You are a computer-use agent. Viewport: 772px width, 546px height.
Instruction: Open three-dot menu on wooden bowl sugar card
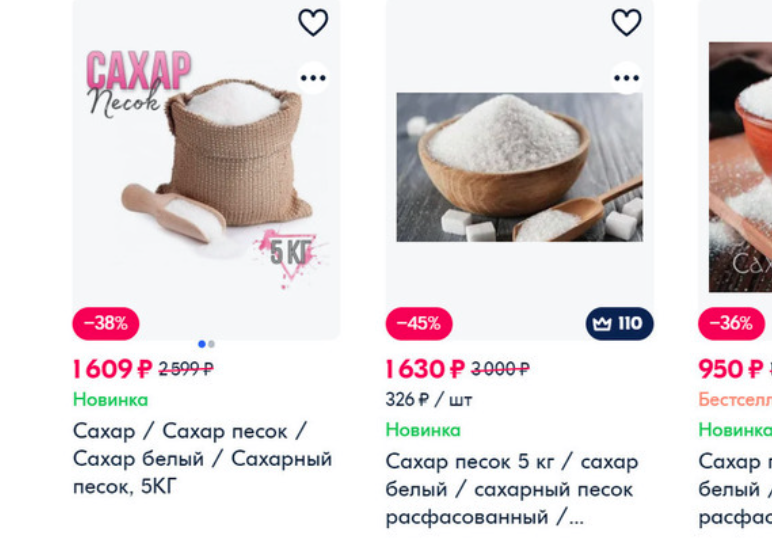(626, 78)
